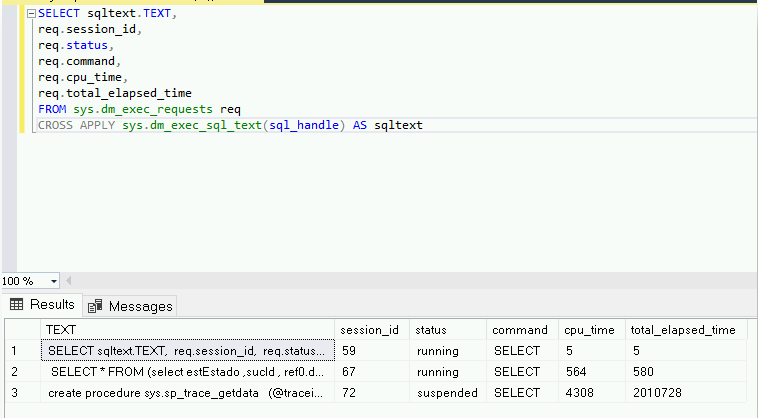Click the Results grid icon
The height and width of the screenshot is (418, 758).
pyautogui.click(x=16, y=304)
